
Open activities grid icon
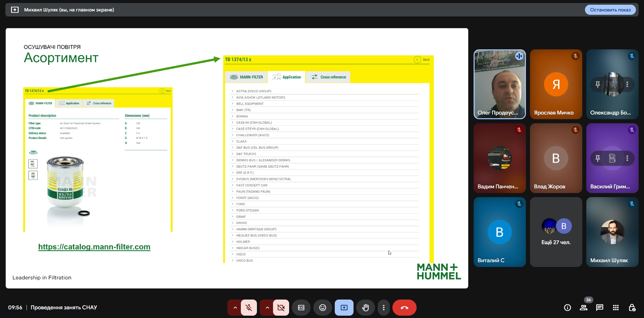[616, 308]
